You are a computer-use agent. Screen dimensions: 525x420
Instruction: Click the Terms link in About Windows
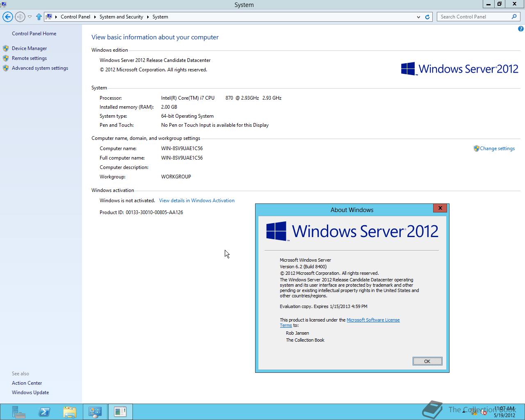click(286, 325)
